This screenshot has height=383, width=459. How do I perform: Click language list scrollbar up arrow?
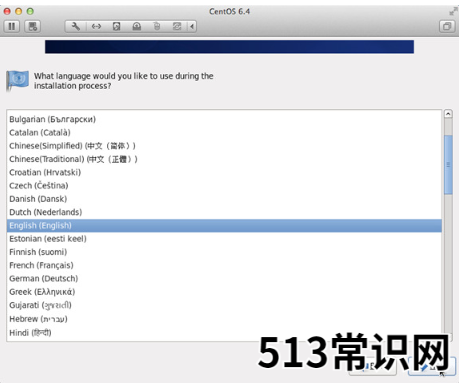tap(448, 114)
